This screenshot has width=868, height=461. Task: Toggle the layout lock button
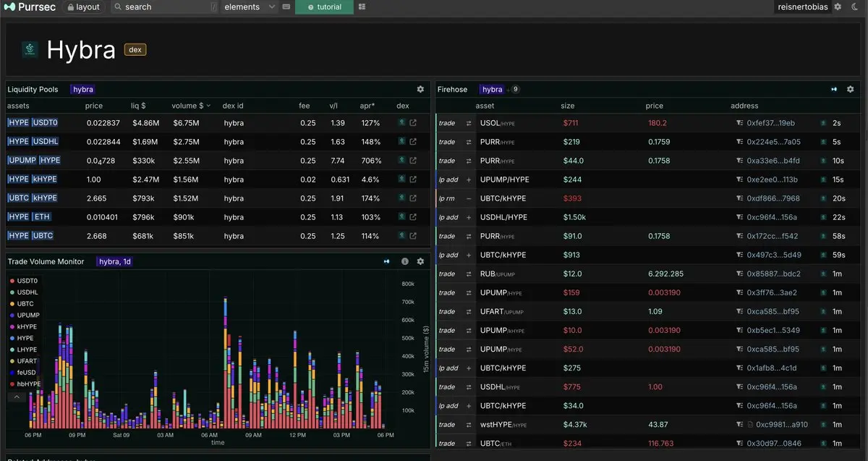83,7
